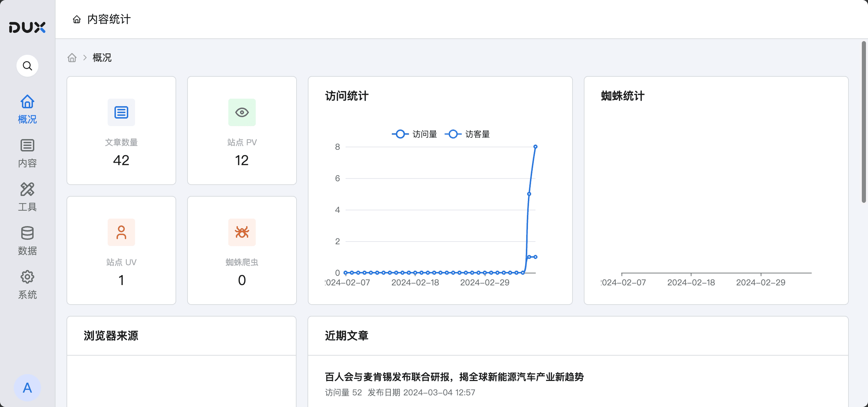The image size is (868, 407).
Task: Click the home icon beside 内容统计 title
Action: tap(77, 19)
